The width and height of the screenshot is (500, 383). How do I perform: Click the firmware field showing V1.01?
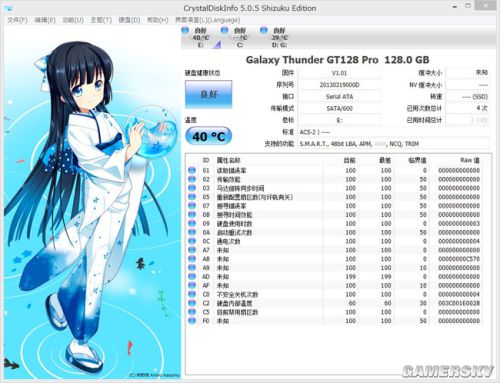click(339, 73)
